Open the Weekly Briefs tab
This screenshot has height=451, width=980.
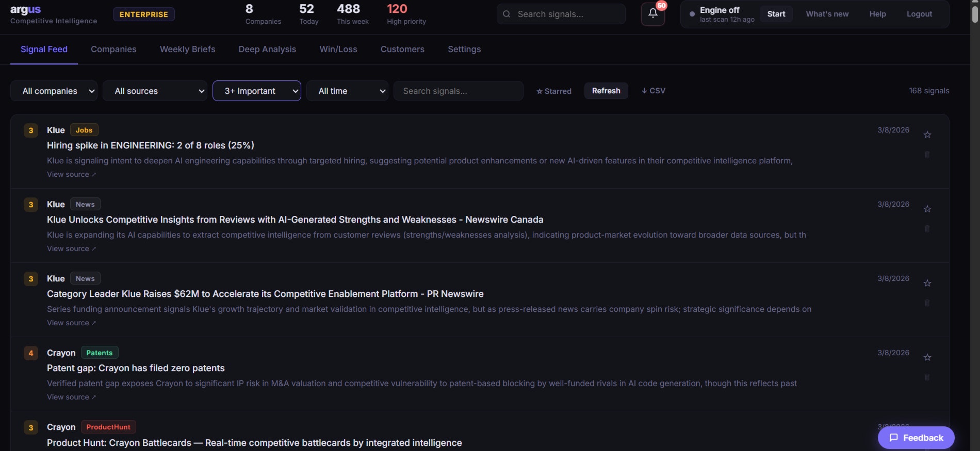(188, 49)
